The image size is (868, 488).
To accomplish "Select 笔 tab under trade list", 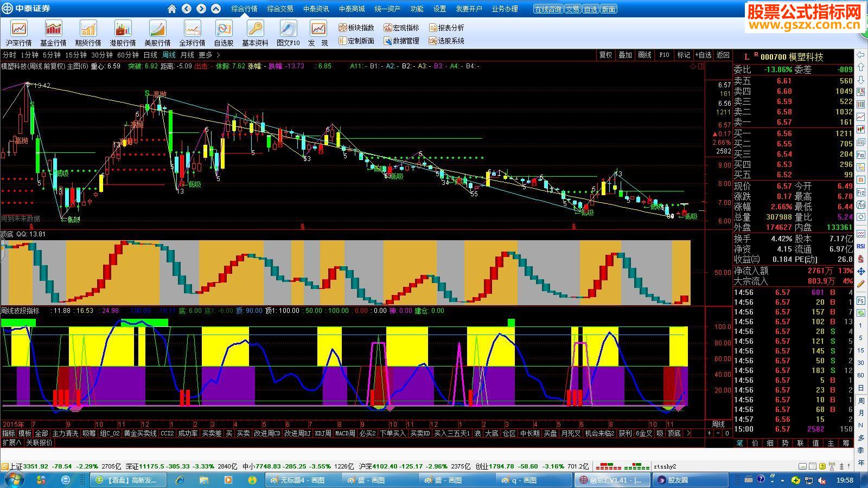I will click(x=740, y=443).
